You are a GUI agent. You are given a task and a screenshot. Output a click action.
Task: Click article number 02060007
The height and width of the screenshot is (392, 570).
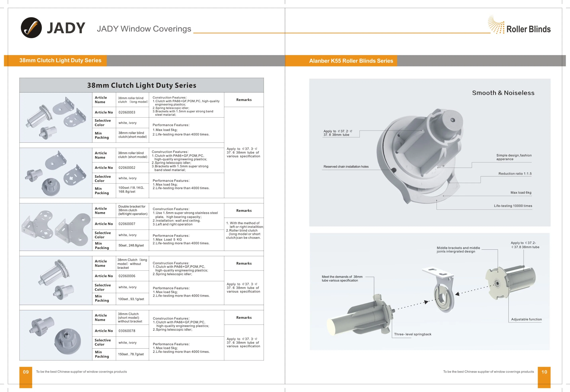coord(127,224)
